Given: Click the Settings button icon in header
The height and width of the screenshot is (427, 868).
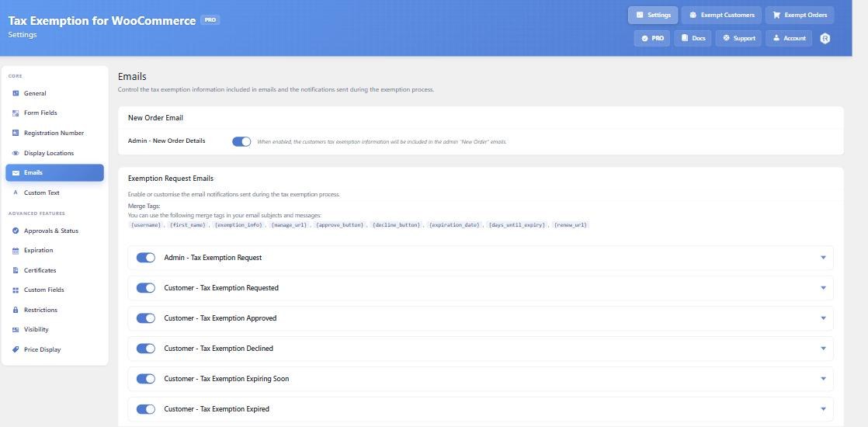Looking at the screenshot, I should click(640, 15).
